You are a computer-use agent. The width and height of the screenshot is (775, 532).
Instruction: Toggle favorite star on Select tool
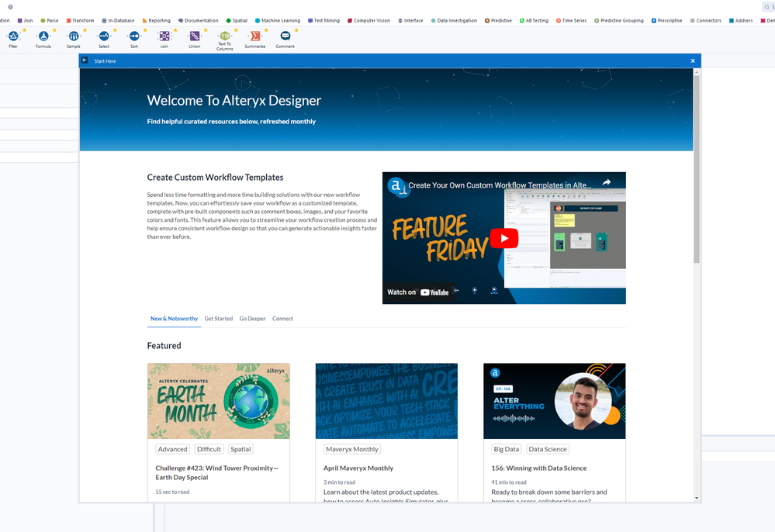tap(115, 30)
